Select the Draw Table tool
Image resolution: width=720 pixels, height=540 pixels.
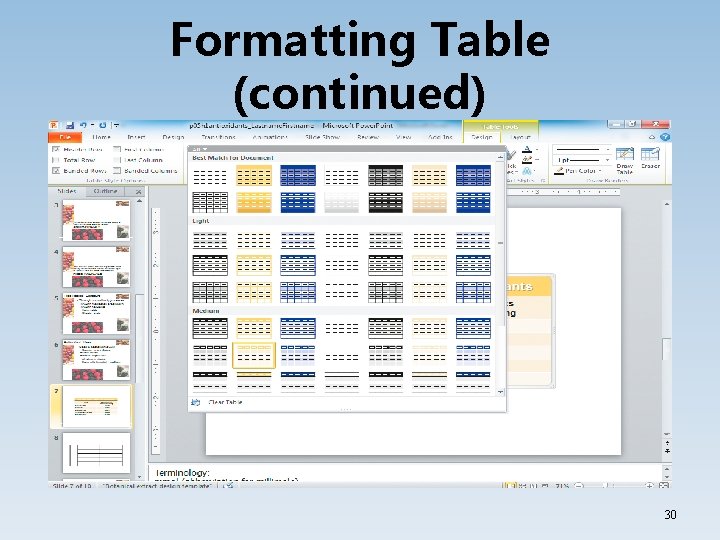coord(624,160)
